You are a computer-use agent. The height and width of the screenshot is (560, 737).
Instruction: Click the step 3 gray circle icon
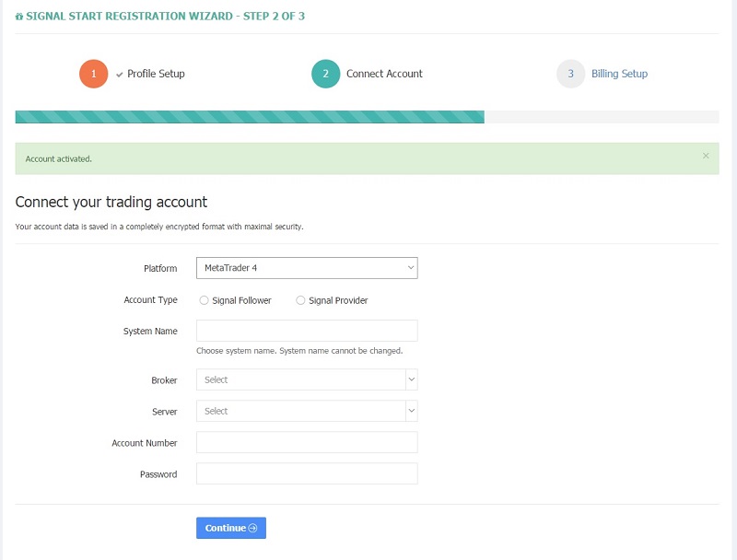click(x=571, y=74)
